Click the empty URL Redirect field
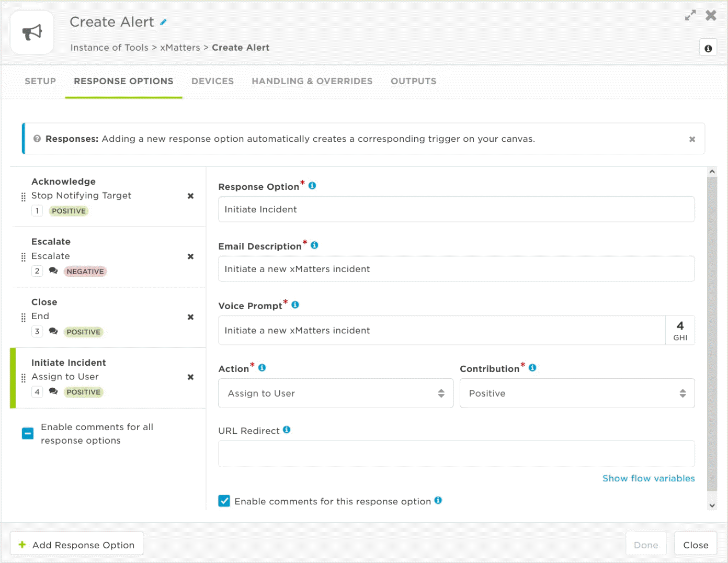728x563 pixels. coord(457,454)
